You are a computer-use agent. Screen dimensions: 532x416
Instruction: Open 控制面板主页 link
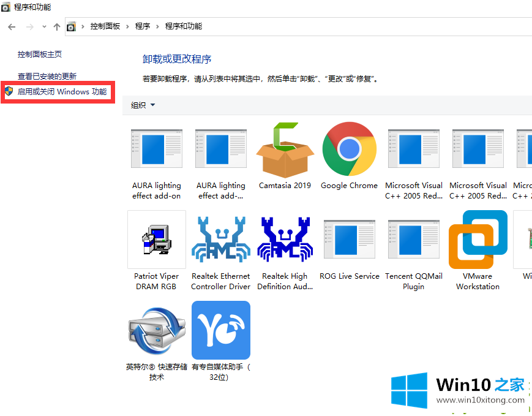(x=40, y=55)
